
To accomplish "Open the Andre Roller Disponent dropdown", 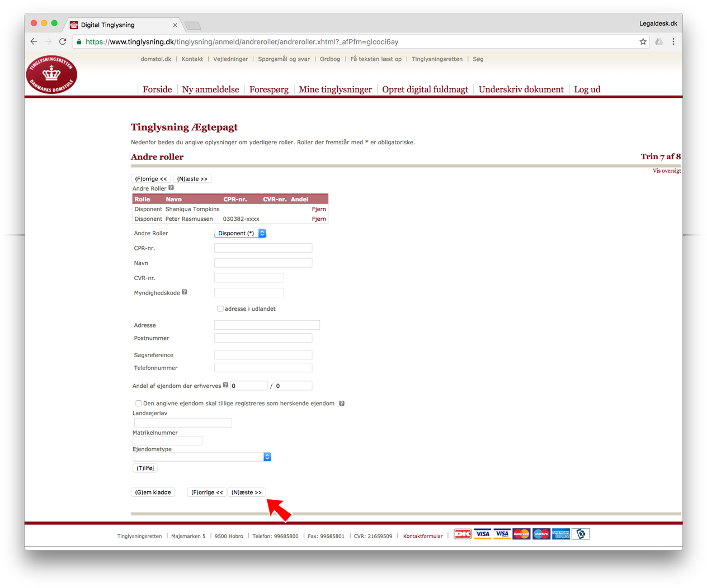I will coord(240,233).
